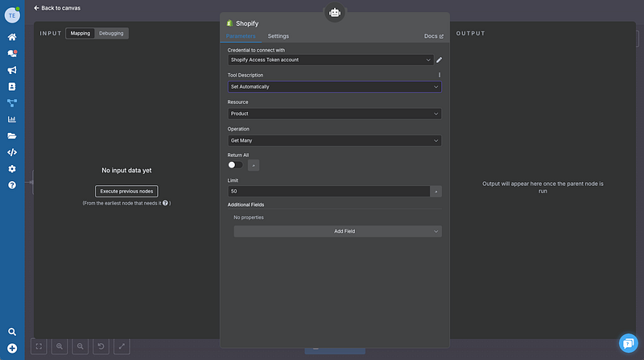The height and width of the screenshot is (360, 644).
Task: Open the Operation dropdown showing Get Many
Action: (334, 140)
